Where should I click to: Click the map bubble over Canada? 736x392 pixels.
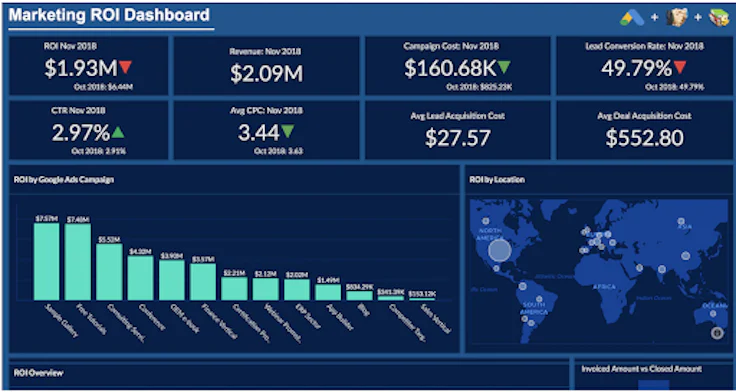[x=486, y=221]
